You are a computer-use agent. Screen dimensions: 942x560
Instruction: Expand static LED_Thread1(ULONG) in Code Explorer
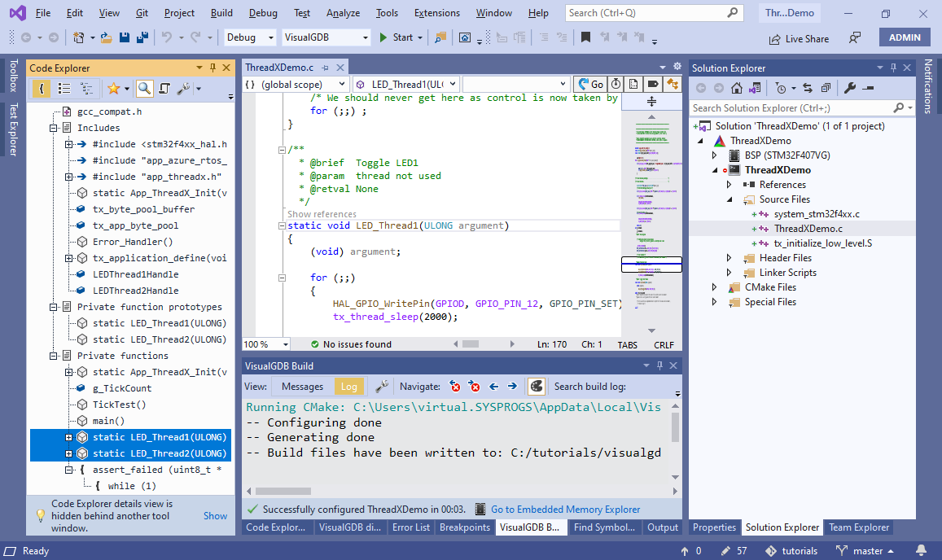[68, 437]
